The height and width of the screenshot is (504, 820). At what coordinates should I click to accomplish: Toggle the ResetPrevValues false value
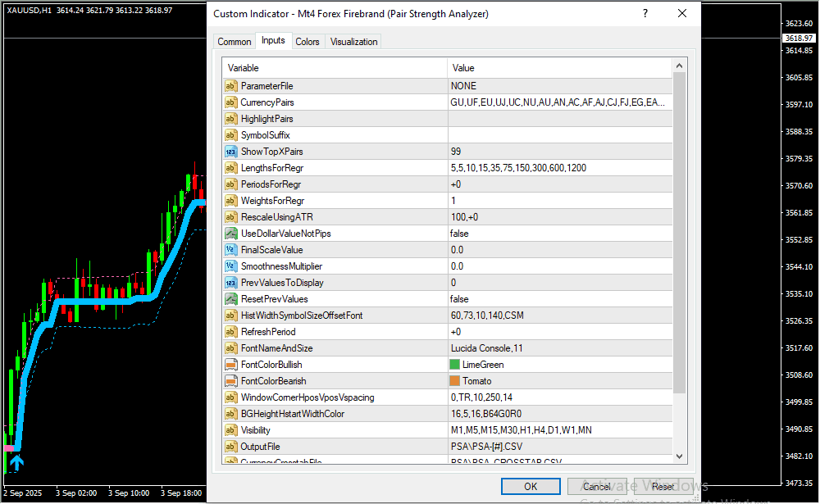[x=559, y=299]
